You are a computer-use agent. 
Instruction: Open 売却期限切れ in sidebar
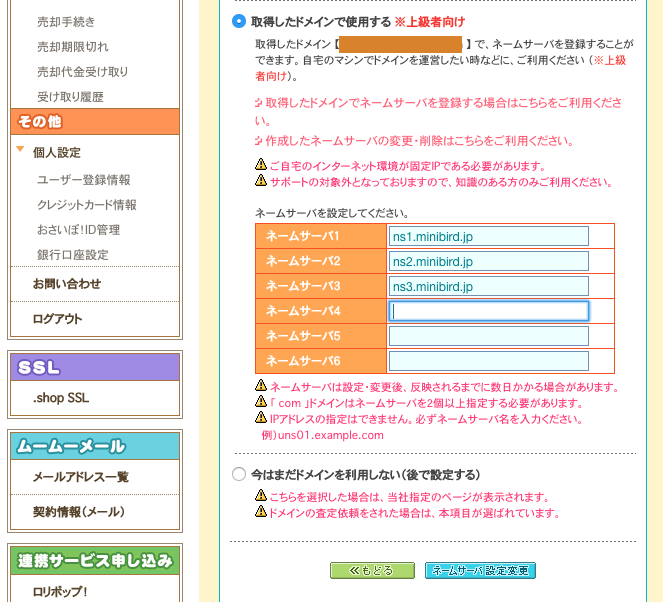click(x=73, y=47)
